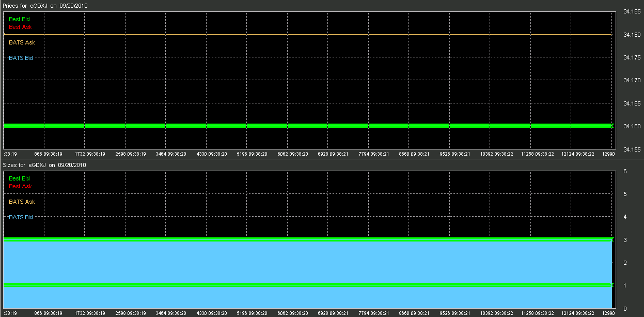Click size axis label 6
This screenshot has height=317, width=644.
click(x=625, y=171)
